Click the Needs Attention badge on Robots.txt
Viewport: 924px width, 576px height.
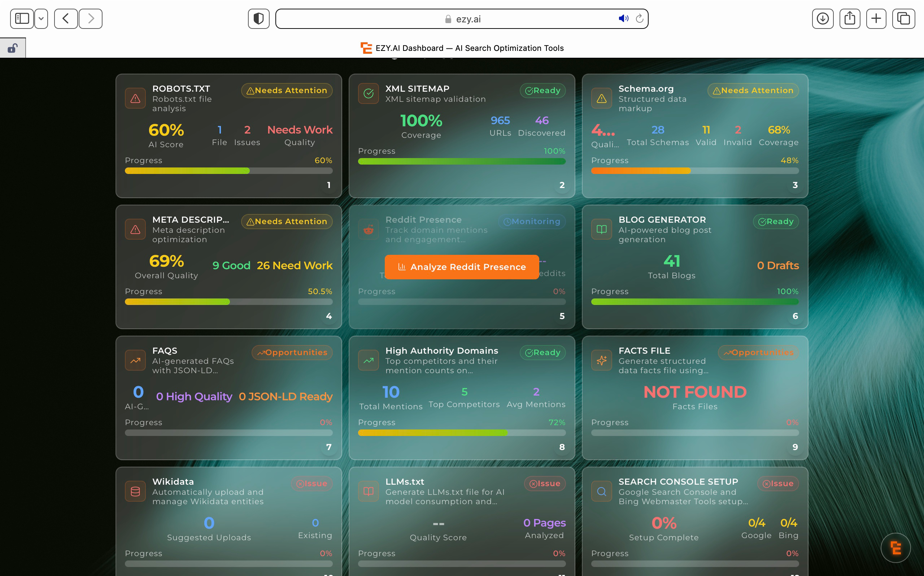point(287,90)
